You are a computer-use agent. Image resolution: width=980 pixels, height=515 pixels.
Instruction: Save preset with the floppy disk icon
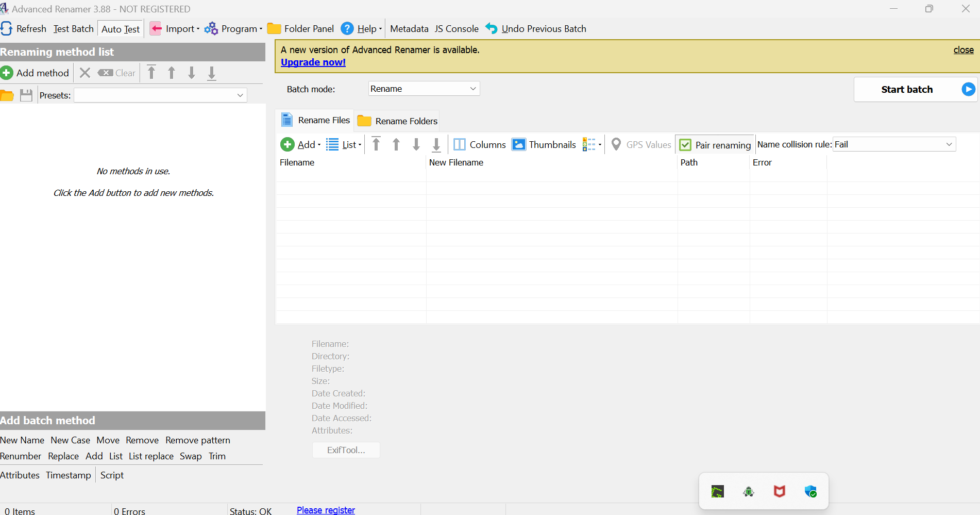[x=26, y=95]
